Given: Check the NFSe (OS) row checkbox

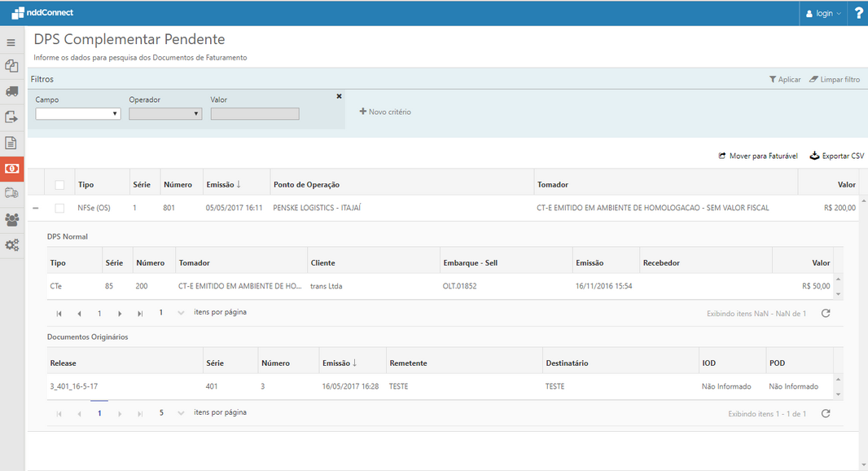Looking at the screenshot, I should (x=59, y=208).
